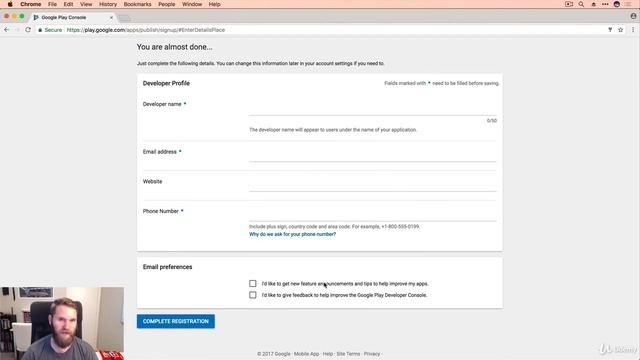The height and width of the screenshot is (360, 640).
Task: Click the Website input field
Action: click(373, 185)
